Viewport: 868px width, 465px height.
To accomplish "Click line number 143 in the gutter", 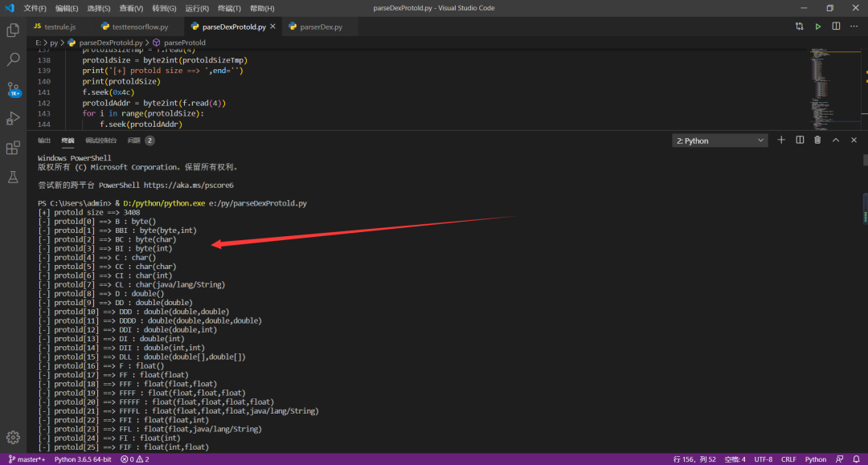I will [x=43, y=113].
